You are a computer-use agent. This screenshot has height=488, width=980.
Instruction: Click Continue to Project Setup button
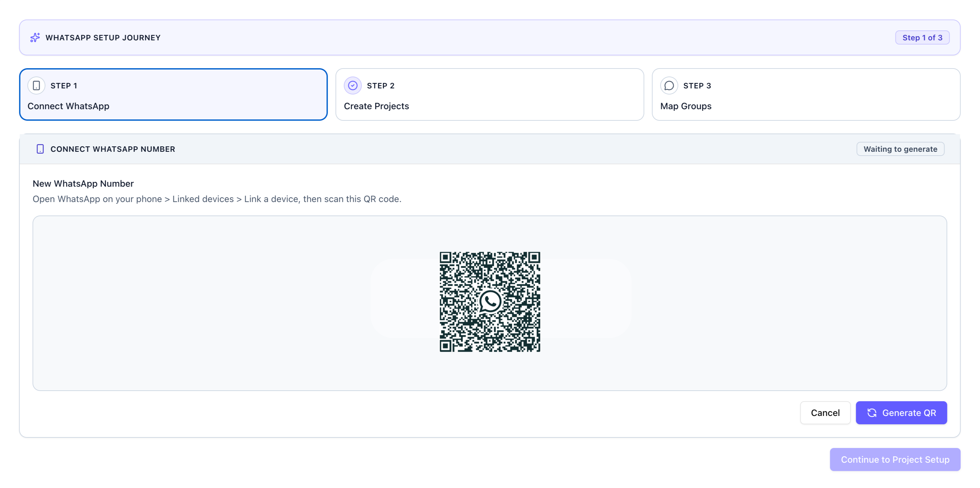pyautogui.click(x=895, y=460)
